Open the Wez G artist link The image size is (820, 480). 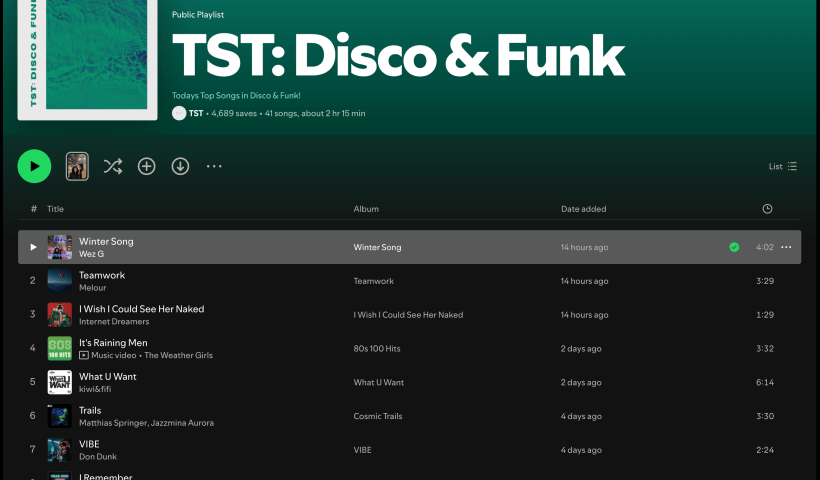coord(91,254)
